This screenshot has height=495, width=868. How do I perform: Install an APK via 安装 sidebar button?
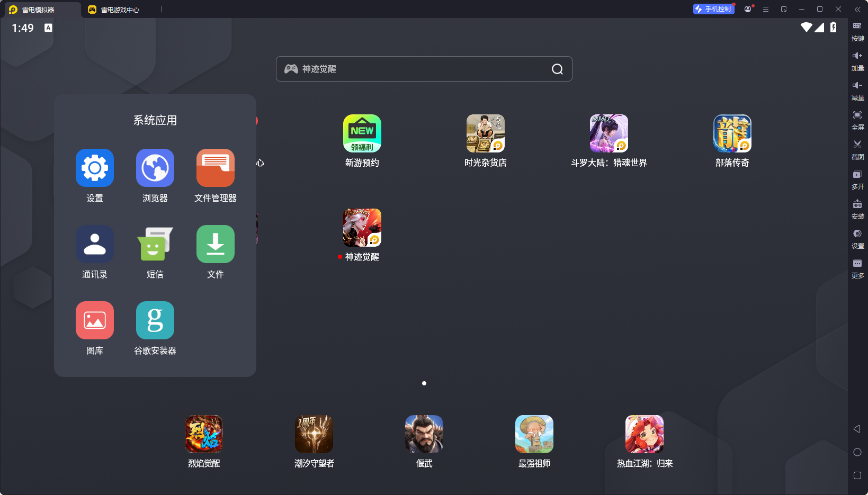pyautogui.click(x=857, y=209)
